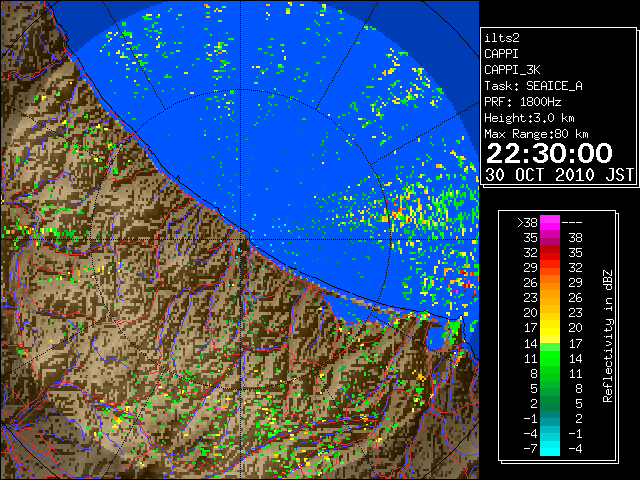Click the '-7' legend value
This screenshot has width=640, height=480.
click(530, 449)
